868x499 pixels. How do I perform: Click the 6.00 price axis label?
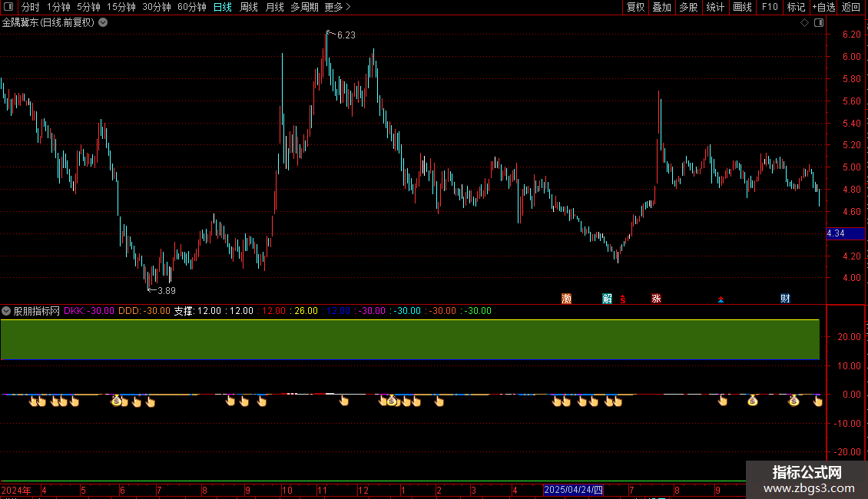[851, 57]
